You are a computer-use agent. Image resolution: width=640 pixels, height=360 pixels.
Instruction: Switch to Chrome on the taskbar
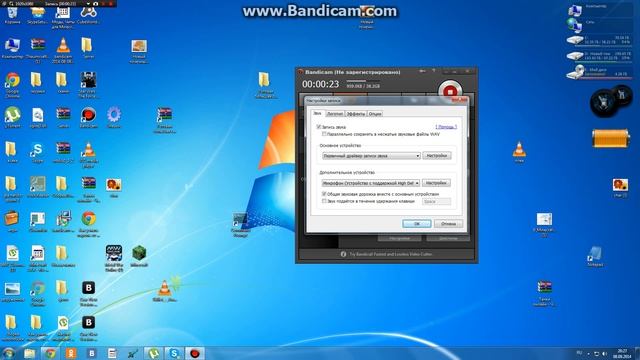click(50, 353)
